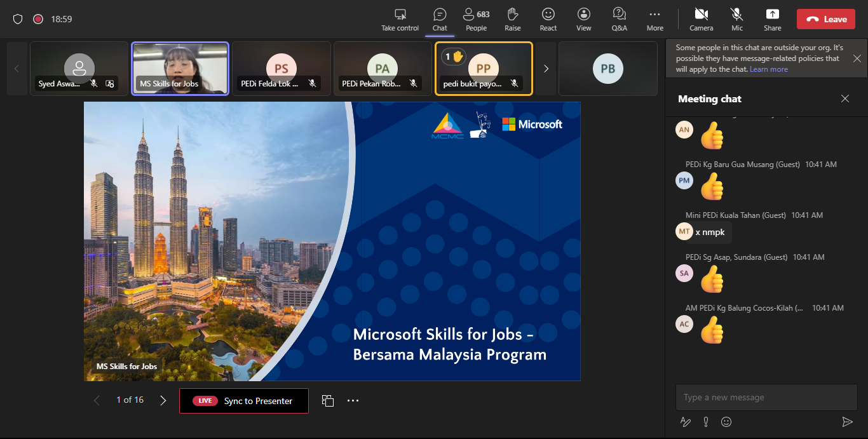Show next participants in gallery
The image size is (868, 439).
click(546, 69)
